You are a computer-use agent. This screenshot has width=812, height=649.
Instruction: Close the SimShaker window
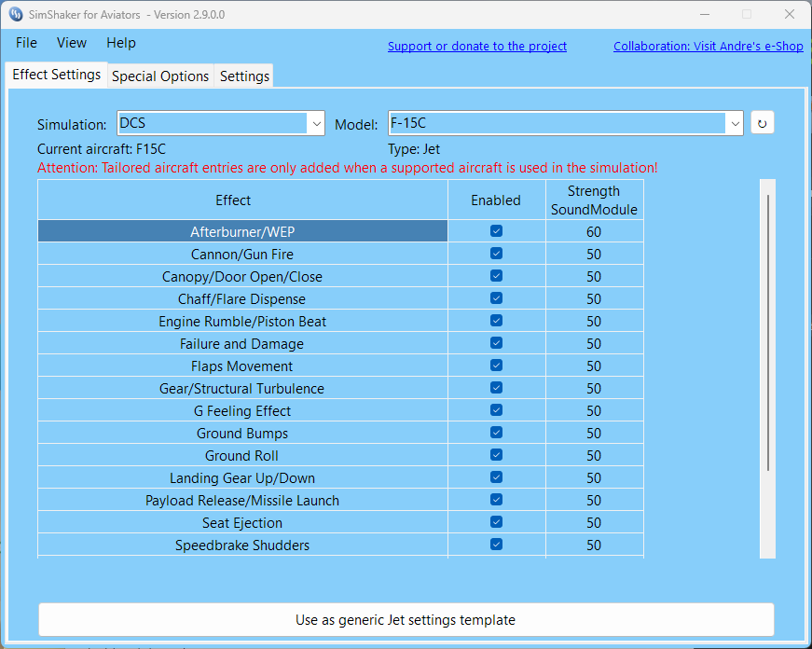point(790,14)
